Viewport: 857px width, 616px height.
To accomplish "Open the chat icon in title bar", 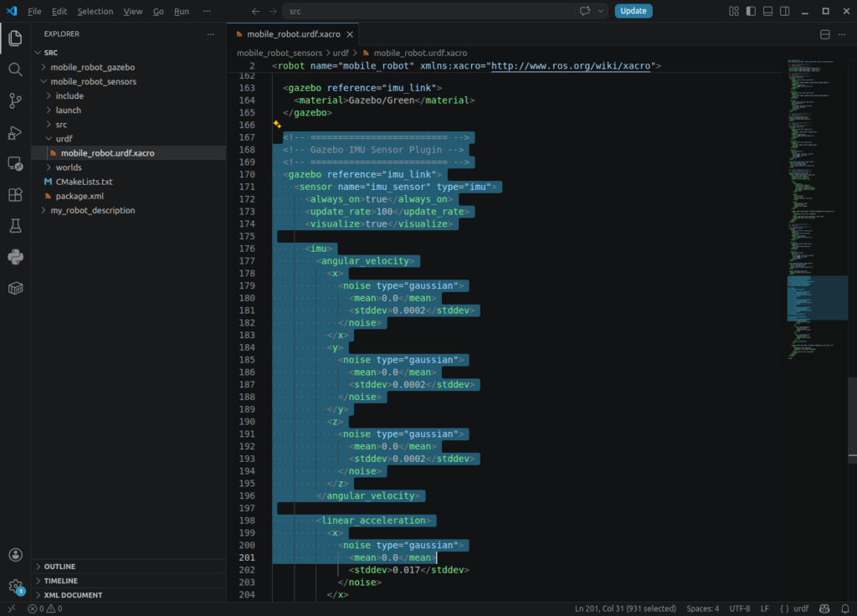I will 585,11.
